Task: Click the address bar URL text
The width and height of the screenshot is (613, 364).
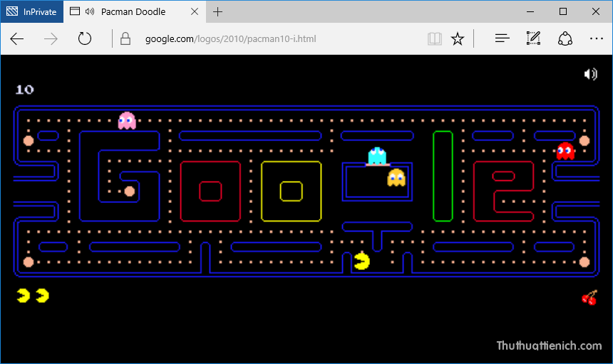Action: [231, 39]
